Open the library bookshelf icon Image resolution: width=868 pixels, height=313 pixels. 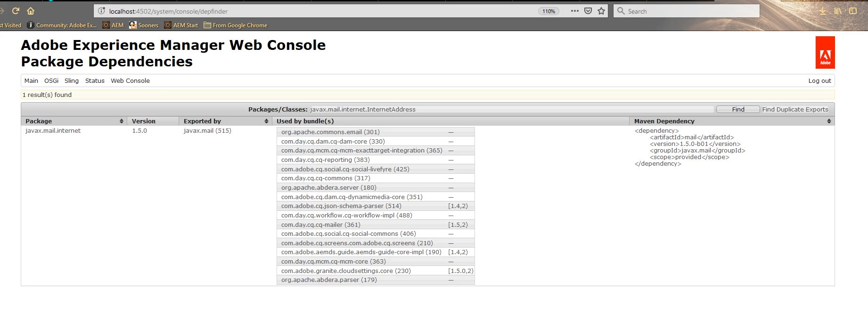(x=838, y=11)
